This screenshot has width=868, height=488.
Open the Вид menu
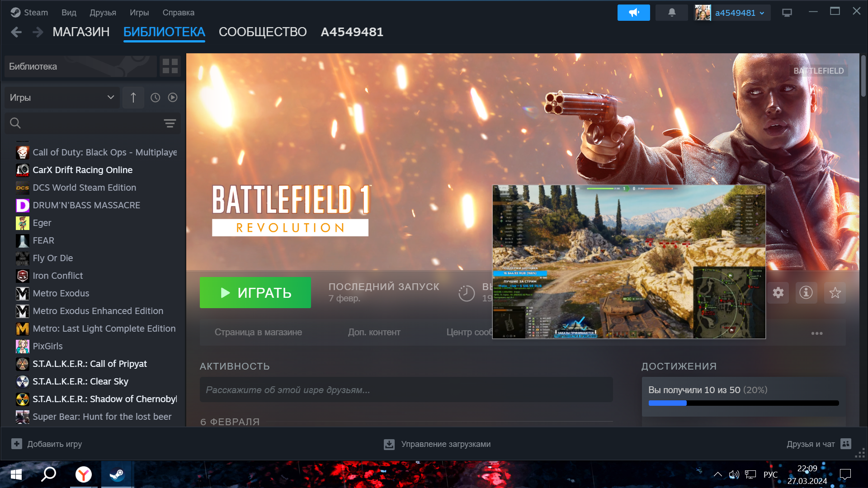[69, 13]
